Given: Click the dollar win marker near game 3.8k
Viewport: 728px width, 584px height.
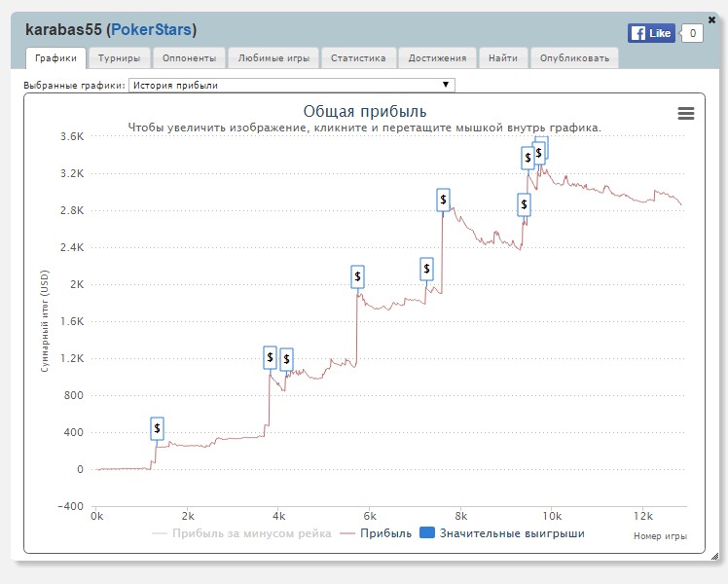Looking at the screenshot, I should tap(270, 357).
